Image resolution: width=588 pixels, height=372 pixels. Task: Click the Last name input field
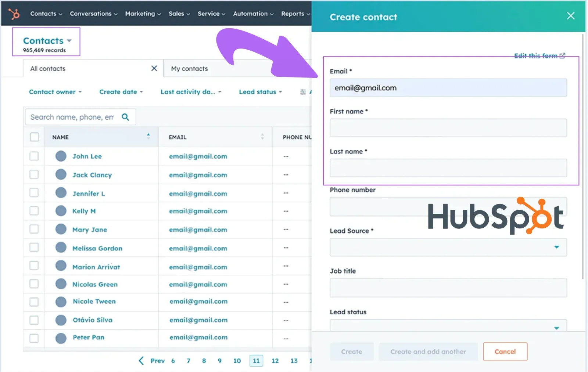coord(448,168)
